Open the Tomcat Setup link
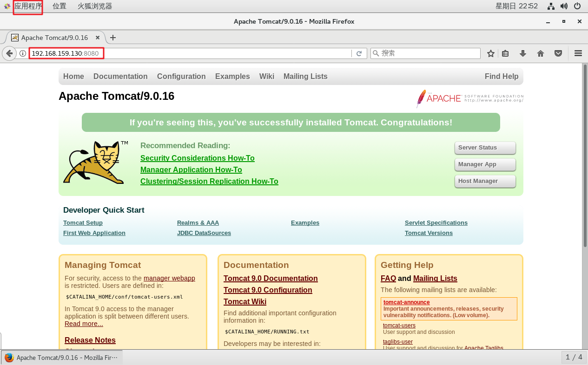This screenshot has width=588, height=365. pos(83,223)
